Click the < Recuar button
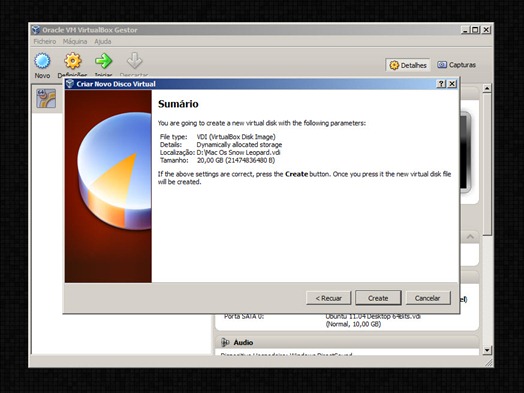This screenshot has height=393, width=524. [x=329, y=298]
